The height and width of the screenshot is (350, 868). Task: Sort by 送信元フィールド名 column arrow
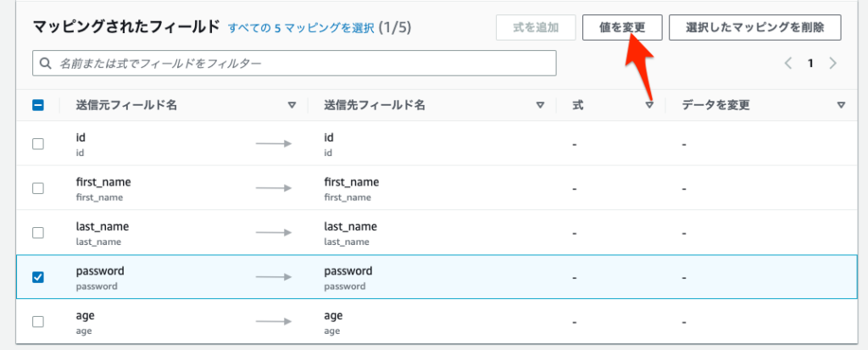[292, 105]
